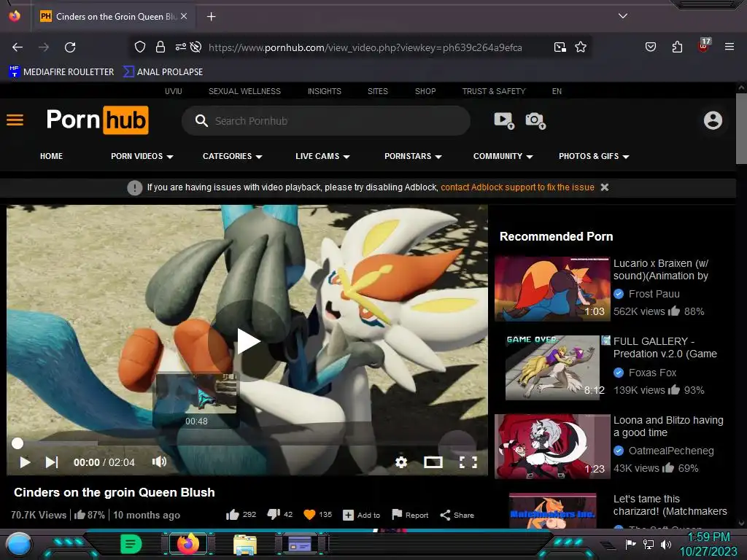Open the 8:12 FULL GALLERY recommended thumbnail
Screen dimensions: 747x560
(x=553, y=367)
